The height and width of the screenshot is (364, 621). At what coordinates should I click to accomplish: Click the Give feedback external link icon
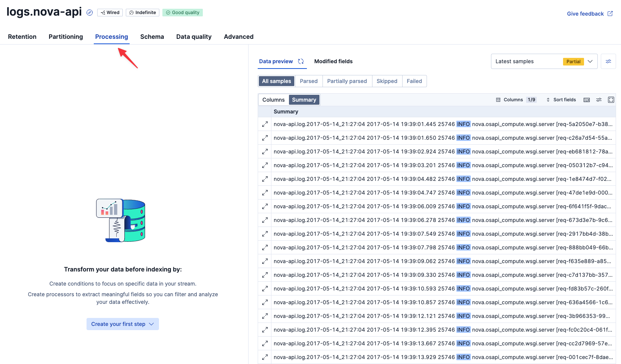click(x=610, y=14)
